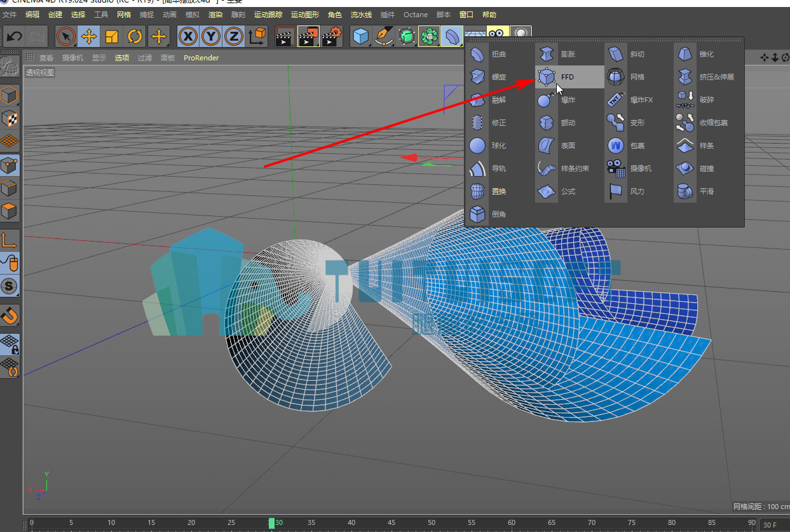This screenshot has width=790, height=532.
Task: Open the cube primitive dropdown
Action: [x=361, y=37]
